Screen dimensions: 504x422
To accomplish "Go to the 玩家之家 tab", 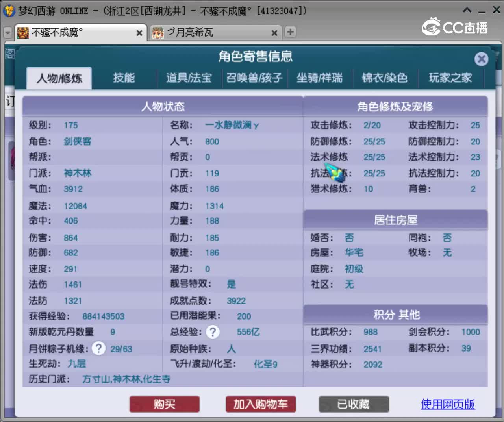I will pos(450,78).
